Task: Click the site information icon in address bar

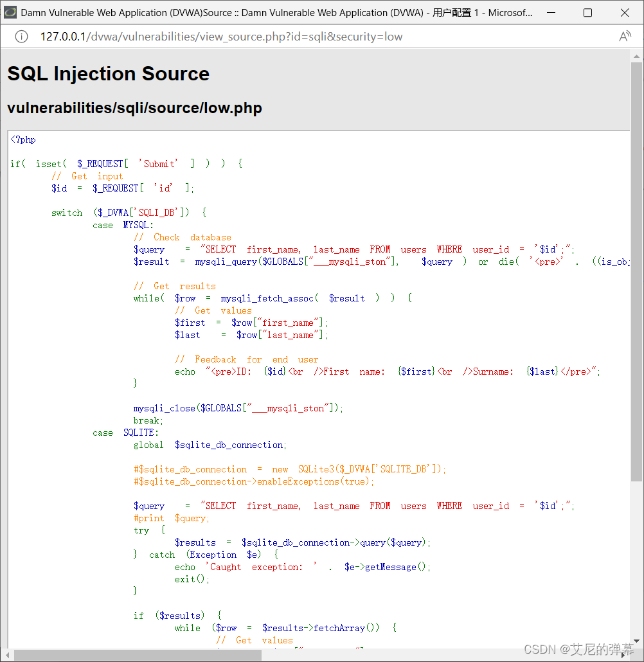Action: pyautogui.click(x=22, y=37)
